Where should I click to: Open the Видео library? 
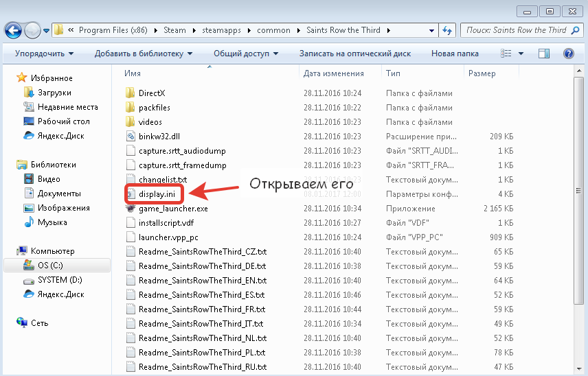[42, 179]
